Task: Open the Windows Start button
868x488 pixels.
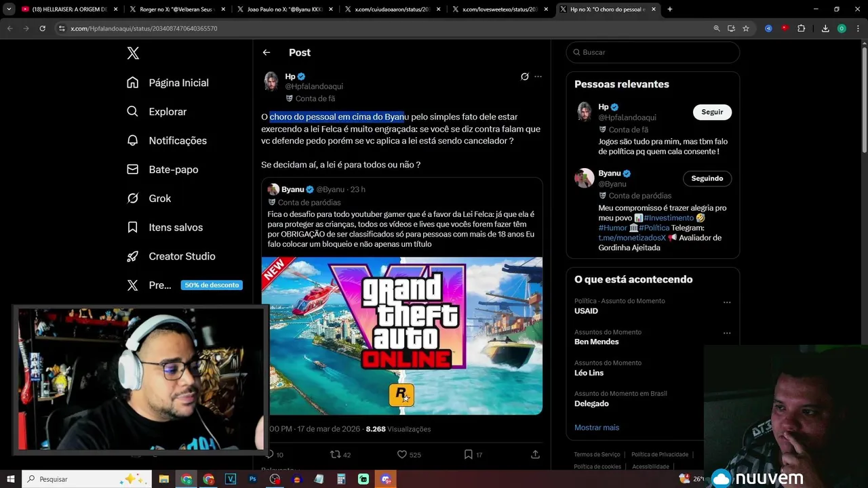Action: 11,479
